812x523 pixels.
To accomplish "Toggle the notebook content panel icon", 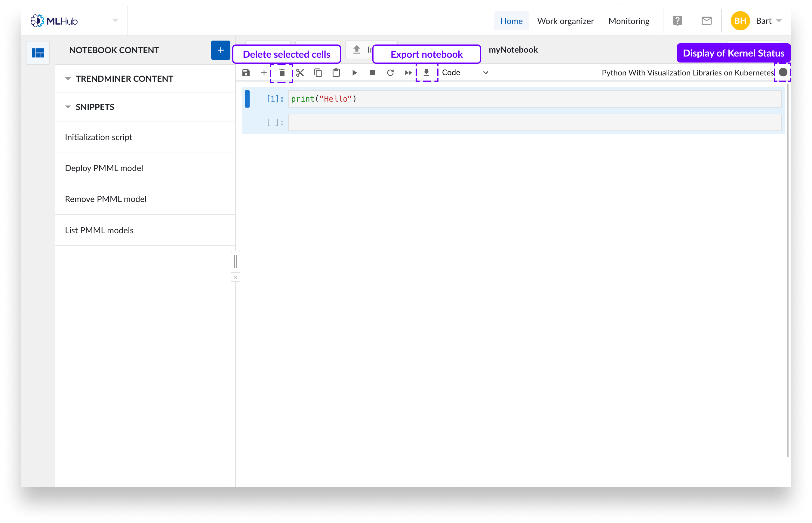I will 38,53.
